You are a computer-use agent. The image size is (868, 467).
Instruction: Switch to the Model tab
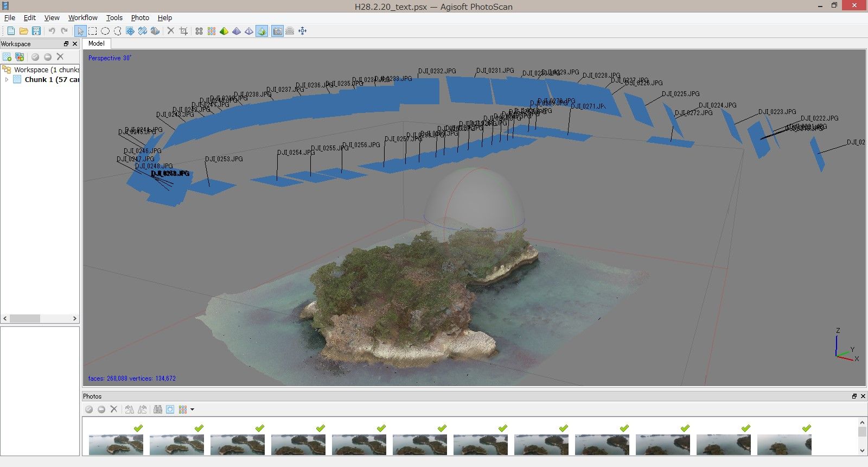point(97,43)
